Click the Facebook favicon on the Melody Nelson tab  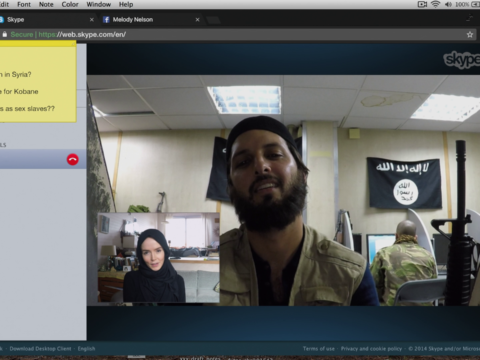point(106,20)
